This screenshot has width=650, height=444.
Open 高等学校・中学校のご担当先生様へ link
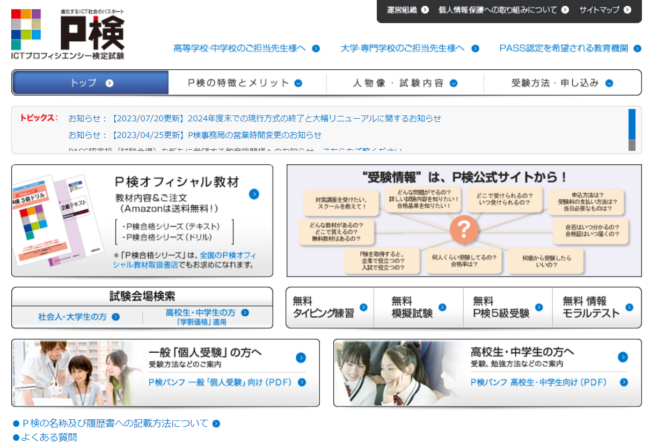(239, 49)
